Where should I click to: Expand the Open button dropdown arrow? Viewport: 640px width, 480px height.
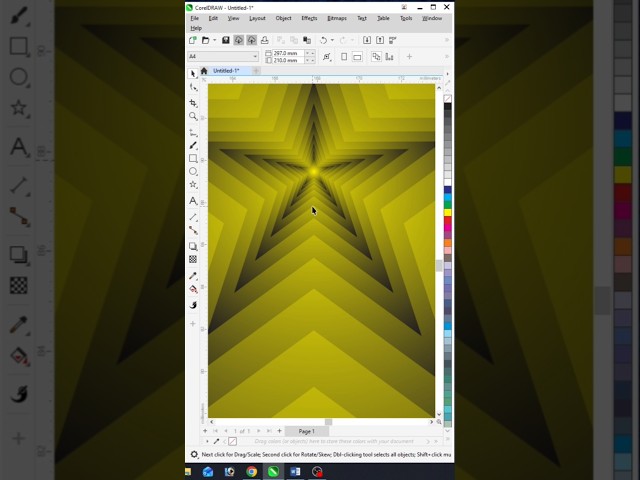(x=215, y=40)
